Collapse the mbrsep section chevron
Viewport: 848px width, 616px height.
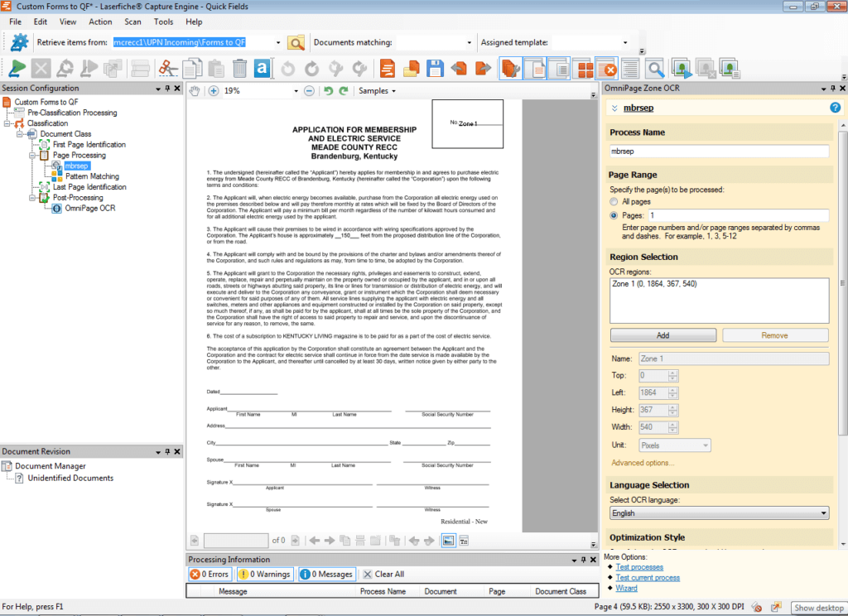tap(614, 108)
